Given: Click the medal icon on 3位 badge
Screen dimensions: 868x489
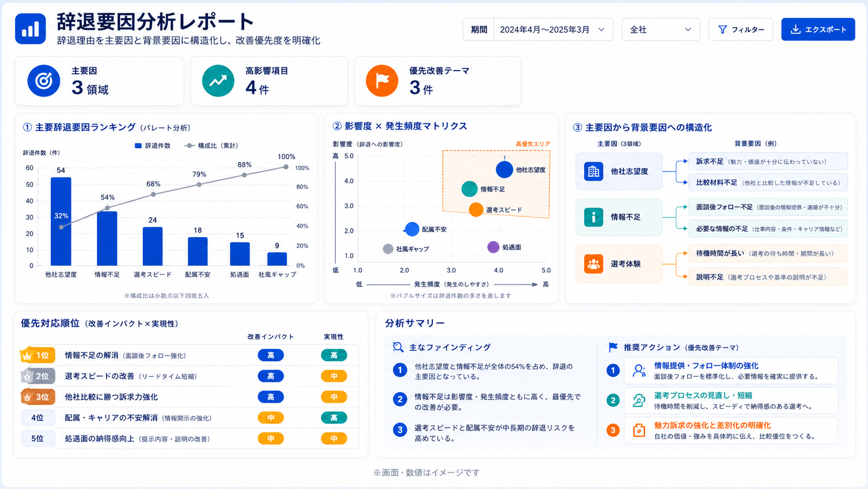Looking at the screenshot, I should point(27,397).
